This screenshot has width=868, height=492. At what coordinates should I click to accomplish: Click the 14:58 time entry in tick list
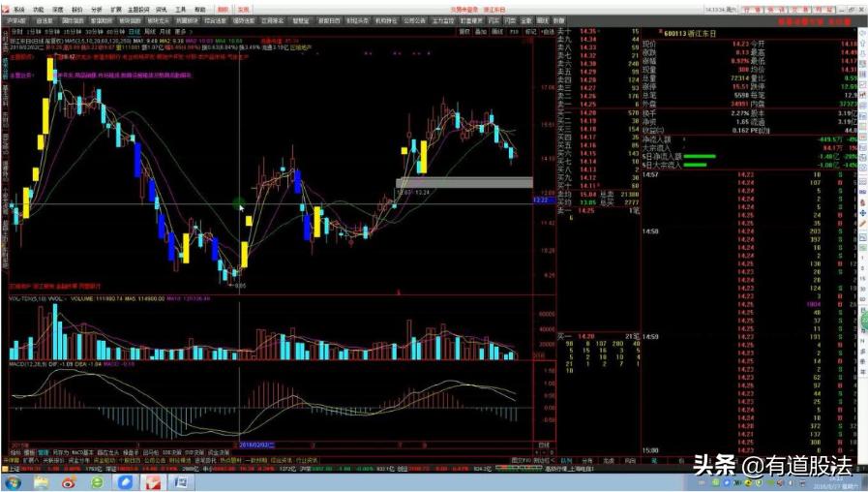(650, 231)
